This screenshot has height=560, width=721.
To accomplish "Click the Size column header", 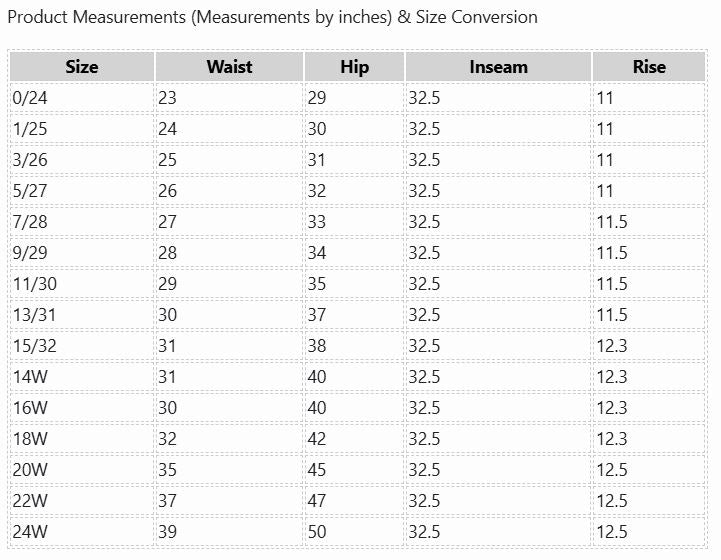I will click(x=82, y=67).
